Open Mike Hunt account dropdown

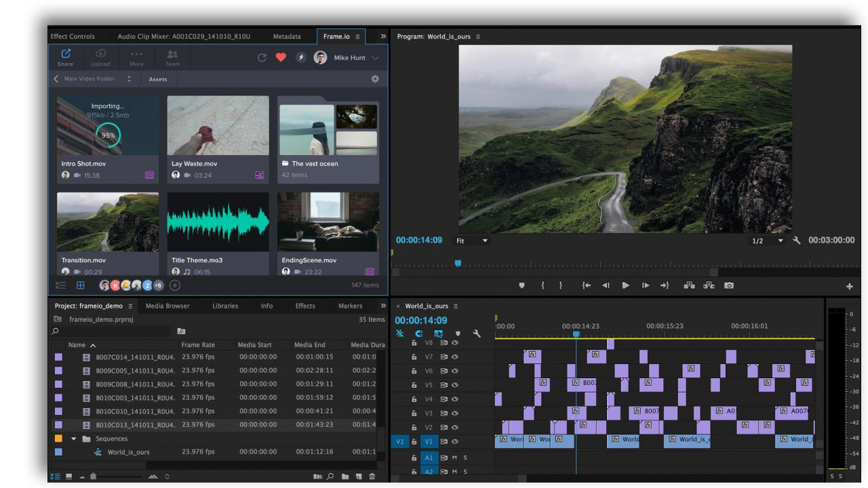tap(375, 58)
